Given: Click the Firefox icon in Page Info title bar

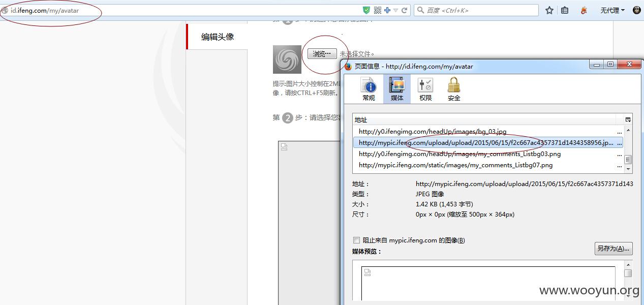Looking at the screenshot, I should click(348, 66).
